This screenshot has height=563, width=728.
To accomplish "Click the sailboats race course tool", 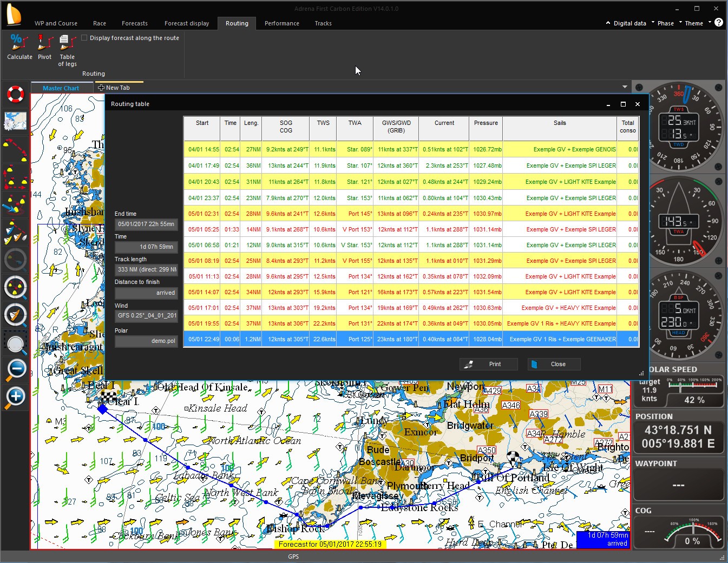I will coord(16,233).
